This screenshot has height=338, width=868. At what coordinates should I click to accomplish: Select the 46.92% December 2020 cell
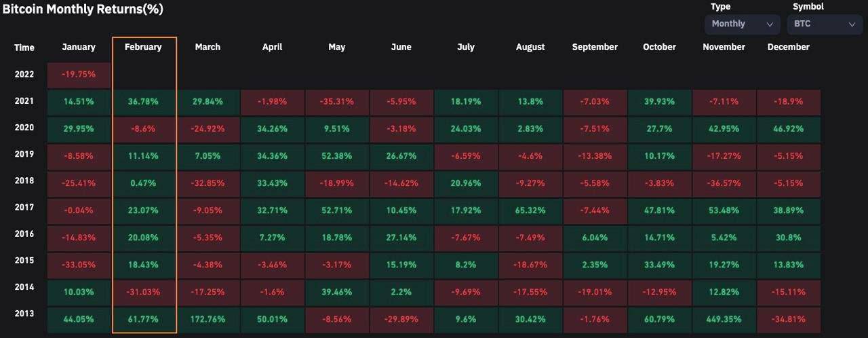click(x=788, y=129)
